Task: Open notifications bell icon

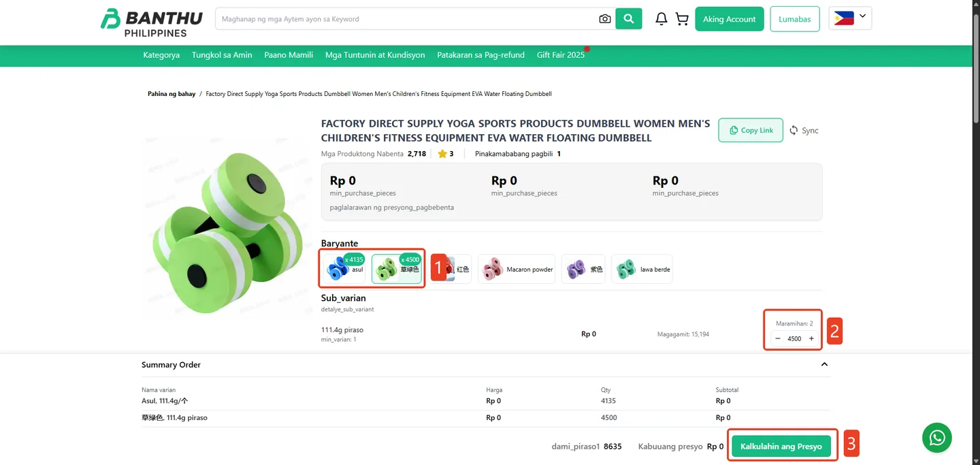Action: pyautogui.click(x=661, y=19)
